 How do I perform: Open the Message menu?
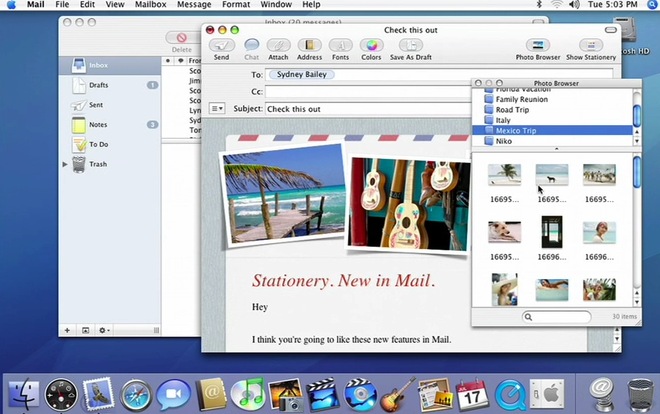tap(194, 5)
